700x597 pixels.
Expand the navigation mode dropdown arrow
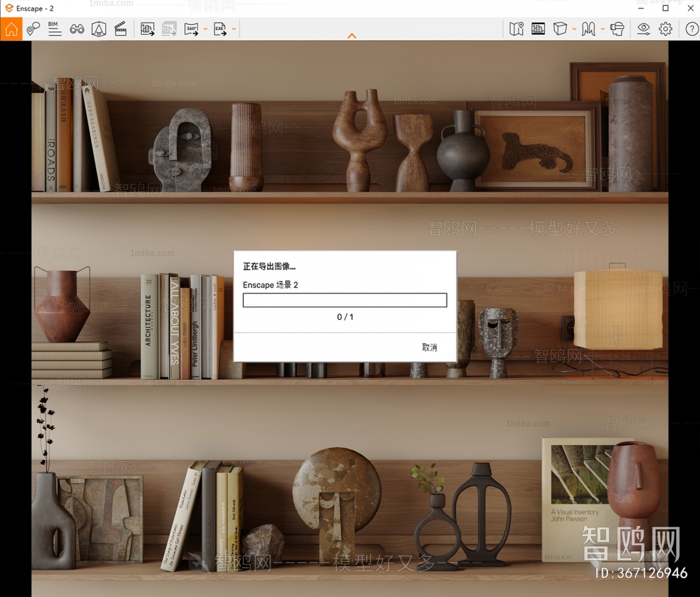[x=602, y=29]
